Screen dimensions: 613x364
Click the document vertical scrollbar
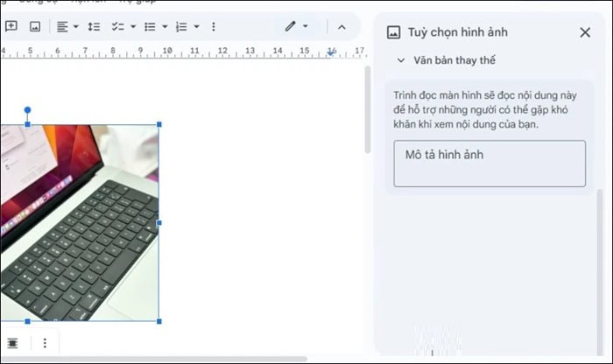(368, 109)
